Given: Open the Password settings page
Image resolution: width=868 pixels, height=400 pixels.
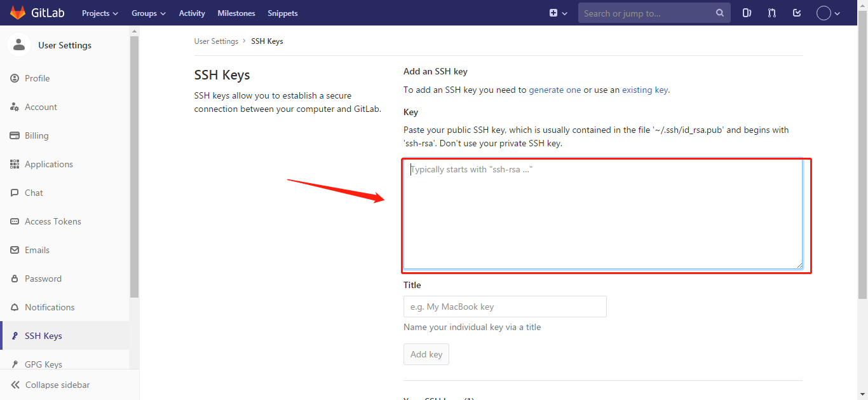Looking at the screenshot, I should coord(43,278).
